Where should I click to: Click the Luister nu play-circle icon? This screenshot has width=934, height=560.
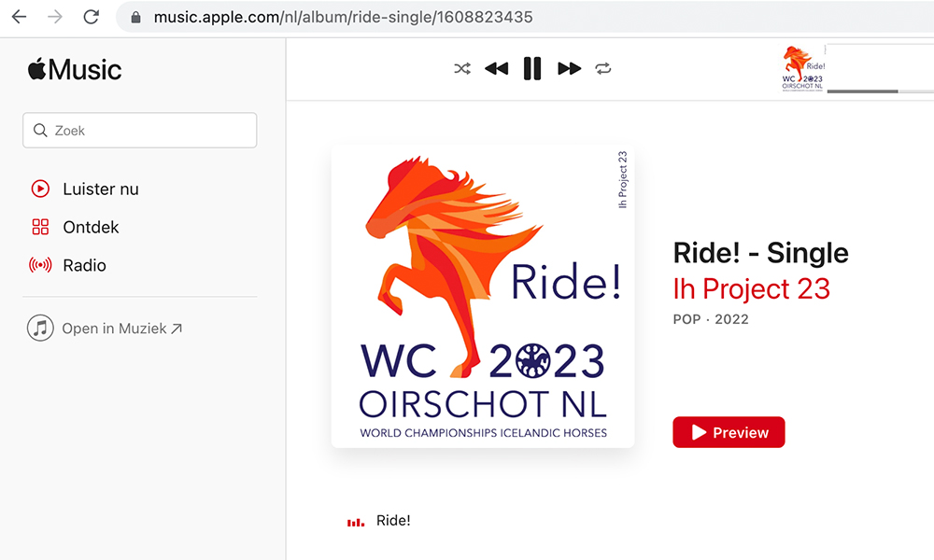[40, 189]
